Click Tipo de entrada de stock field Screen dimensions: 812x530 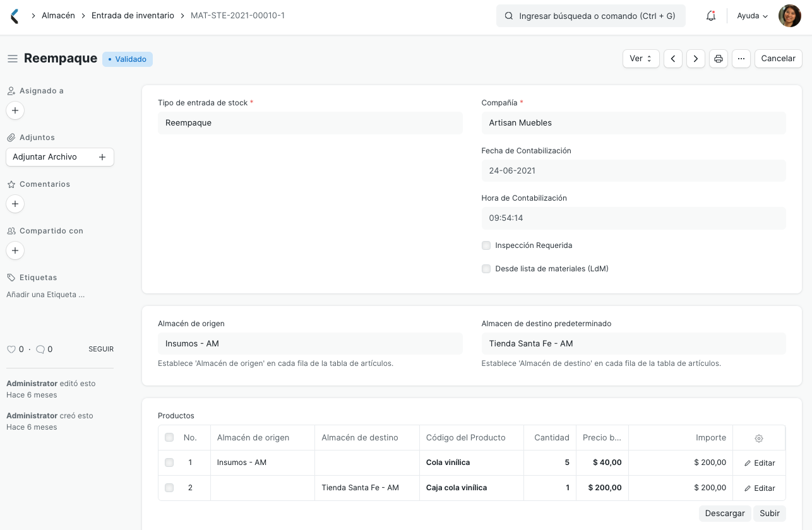click(310, 123)
